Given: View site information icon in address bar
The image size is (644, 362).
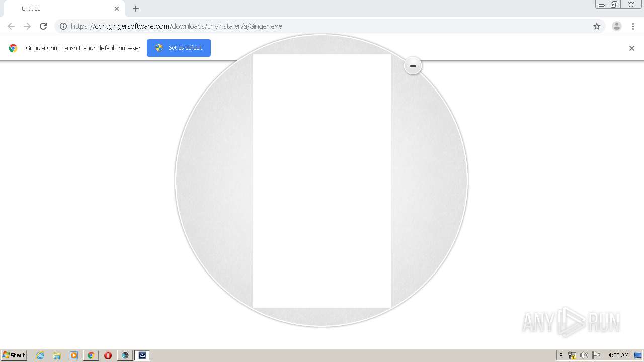Looking at the screenshot, I should click(63, 26).
